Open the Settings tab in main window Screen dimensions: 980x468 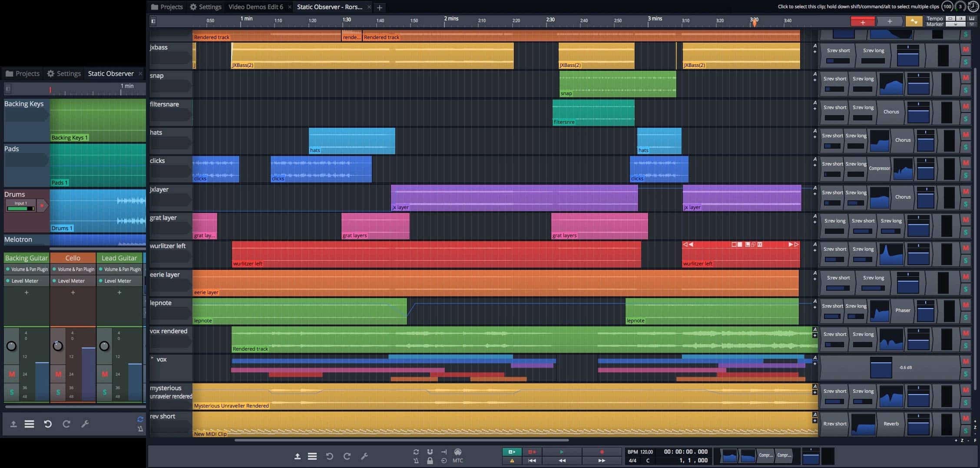coord(205,7)
